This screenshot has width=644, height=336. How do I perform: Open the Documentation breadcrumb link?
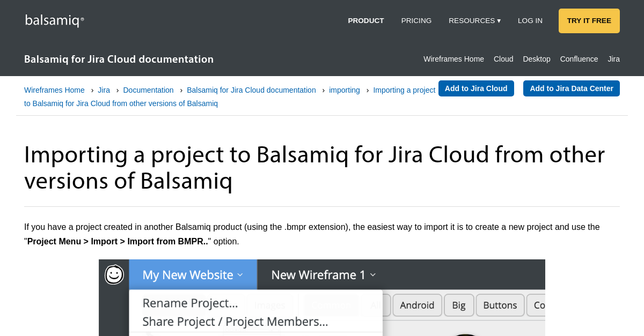(x=148, y=90)
